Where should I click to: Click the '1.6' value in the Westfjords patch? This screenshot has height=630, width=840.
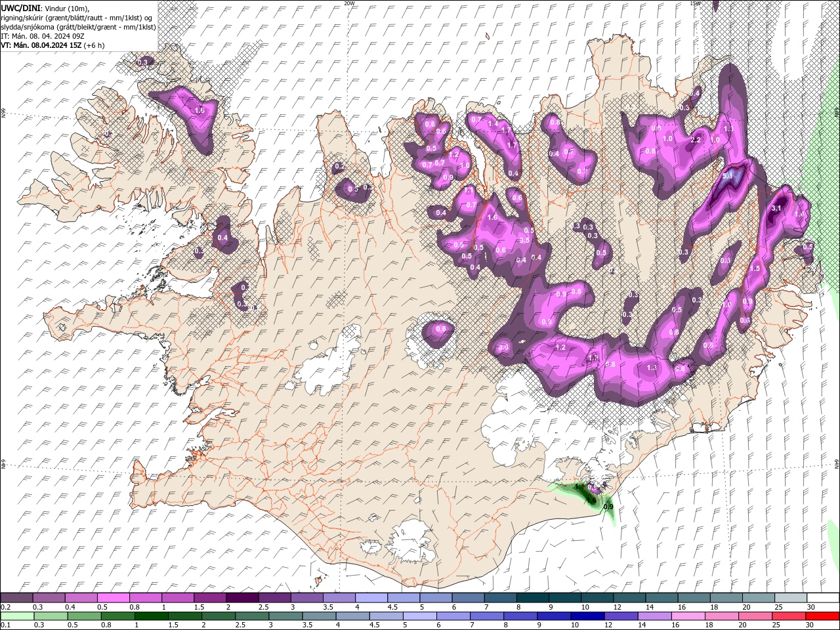200,111
